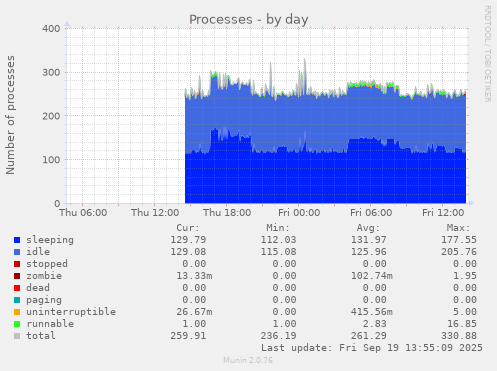497x371 pixels.
Task: Click the idle legend color swatch
Action: pyautogui.click(x=17, y=252)
